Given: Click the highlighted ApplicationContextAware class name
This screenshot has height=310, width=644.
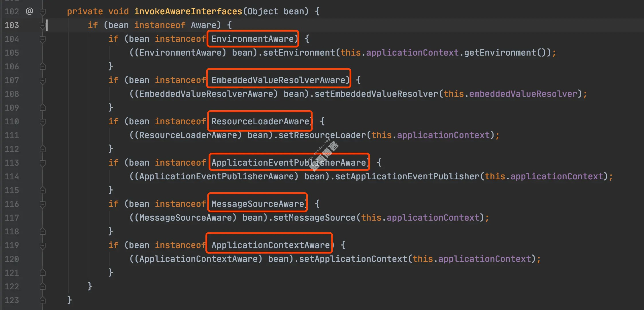Looking at the screenshot, I should click(x=270, y=245).
